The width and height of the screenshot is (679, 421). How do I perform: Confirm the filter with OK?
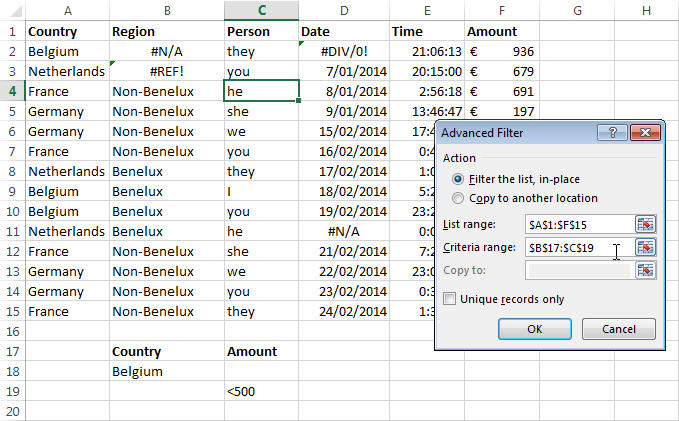[x=535, y=329]
